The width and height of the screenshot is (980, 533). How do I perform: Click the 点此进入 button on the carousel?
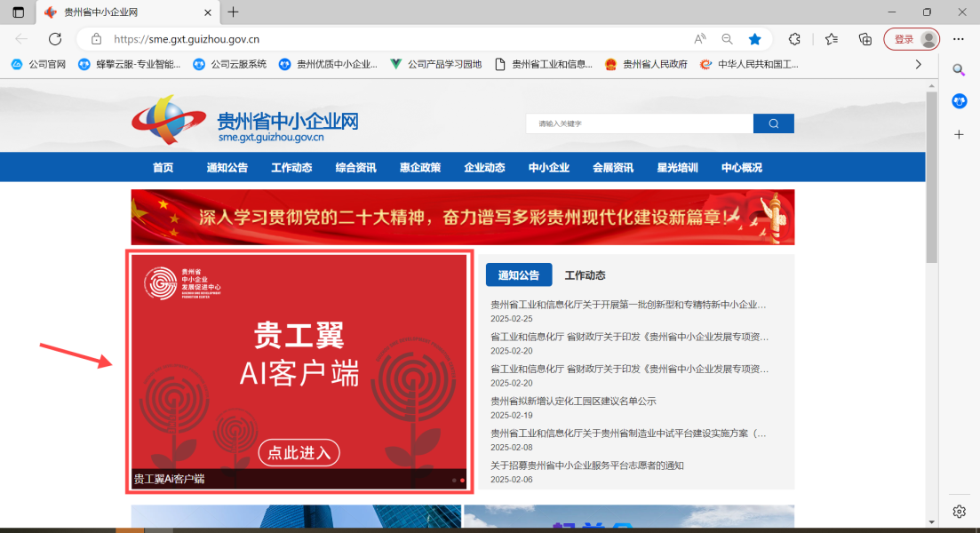tap(299, 452)
